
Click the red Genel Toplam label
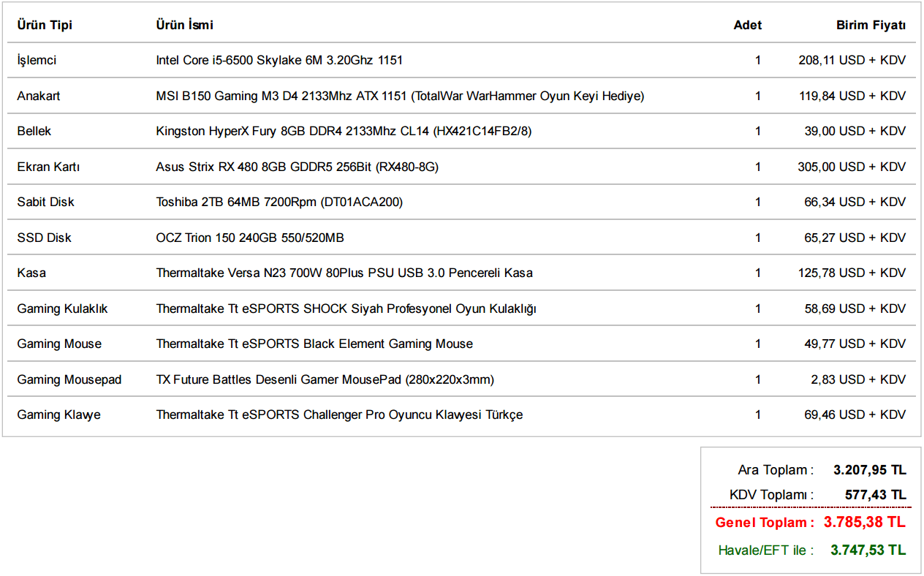coord(765,523)
